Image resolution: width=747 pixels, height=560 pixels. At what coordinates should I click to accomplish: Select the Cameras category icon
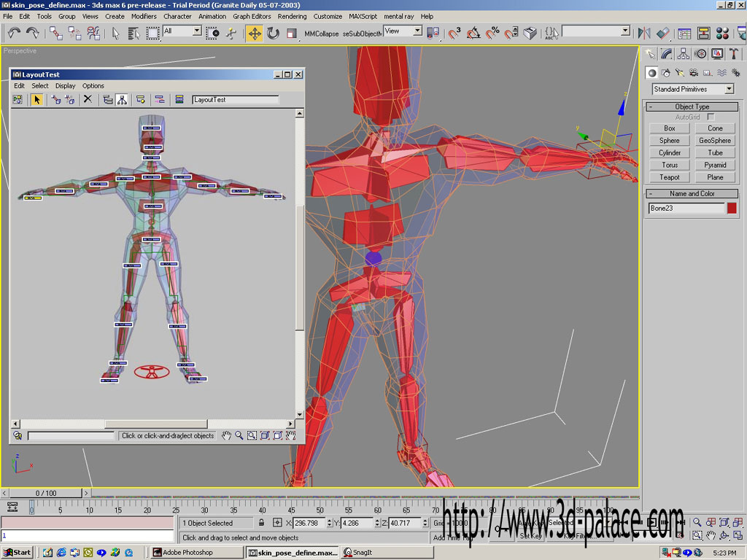click(694, 73)
